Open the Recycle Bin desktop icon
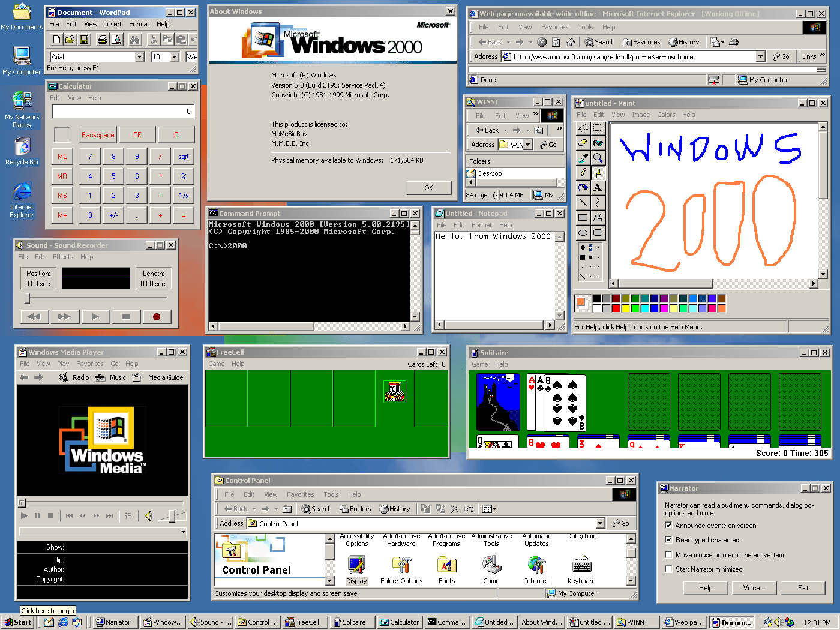The width and height of the screenshot is (840, 630). pos(22,151)
